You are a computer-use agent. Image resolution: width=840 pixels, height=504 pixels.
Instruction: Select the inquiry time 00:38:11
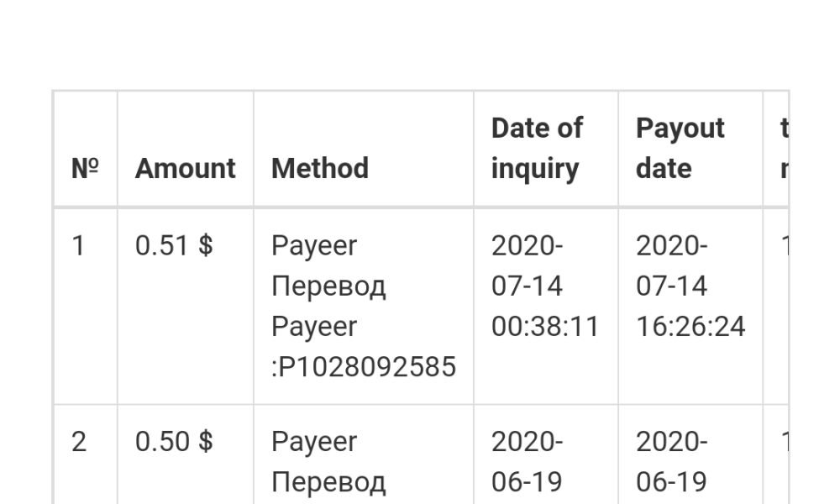coord(545,327)
